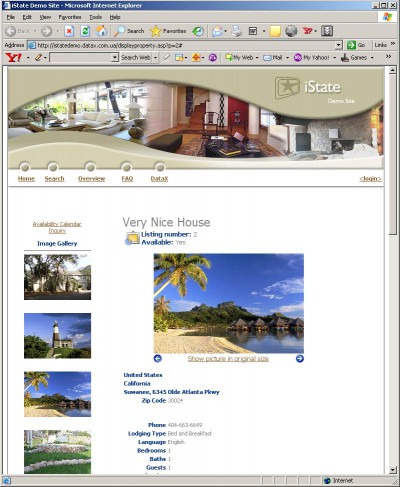Viewport: 400px width, 487px height.
Task: Click the highlighter icon after Search Web
Action: pos(166,58)
